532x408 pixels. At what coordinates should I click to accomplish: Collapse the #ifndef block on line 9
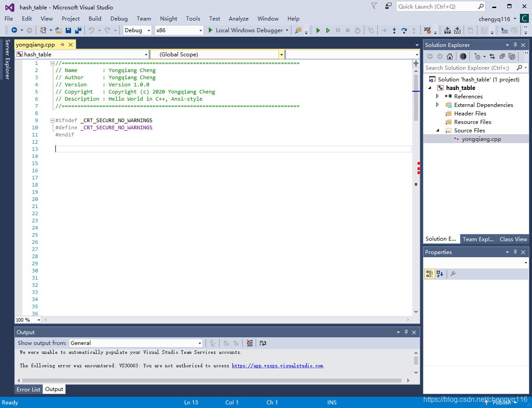coord(52,120)
